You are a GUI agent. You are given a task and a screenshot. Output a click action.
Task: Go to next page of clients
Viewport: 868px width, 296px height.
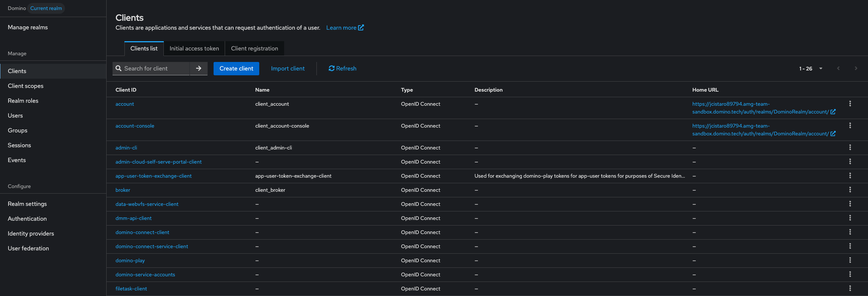[x=856, y=68]
